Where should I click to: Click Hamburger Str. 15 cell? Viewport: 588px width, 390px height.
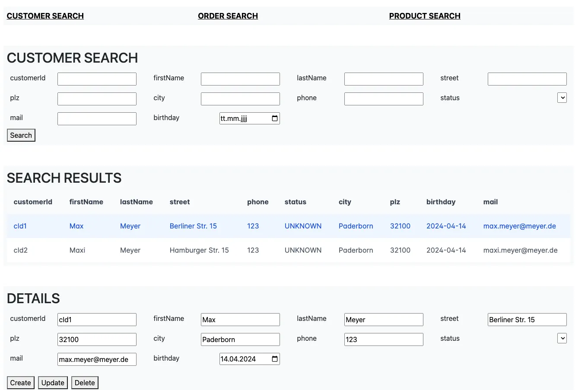point(199,250)
